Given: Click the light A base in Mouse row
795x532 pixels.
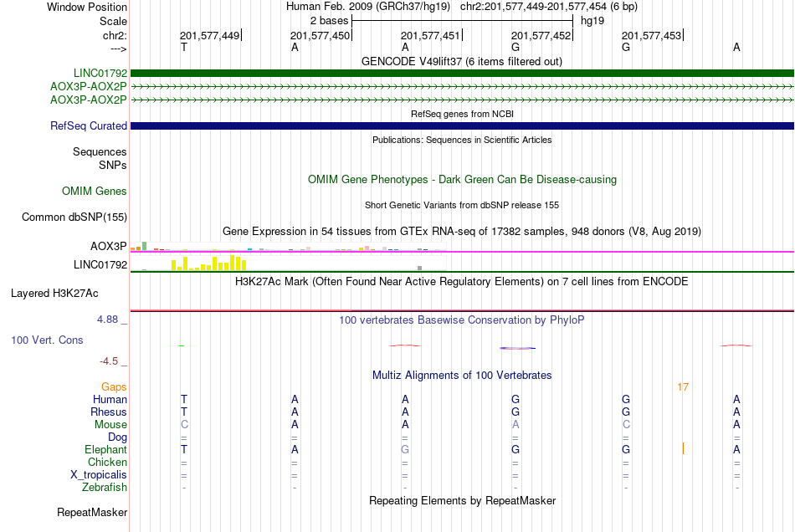Looking at the screenshot, I should tap(515, 425).
